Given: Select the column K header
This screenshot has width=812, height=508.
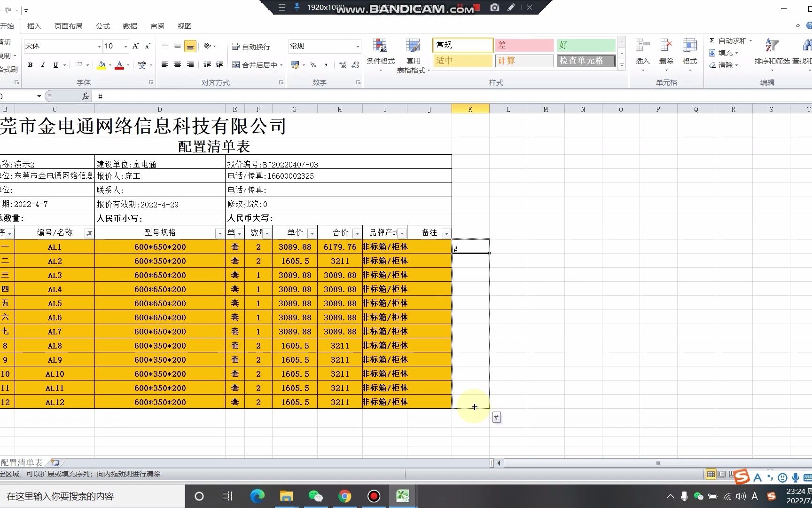Looking at the screenshot, I should click(x=470, y=110).
